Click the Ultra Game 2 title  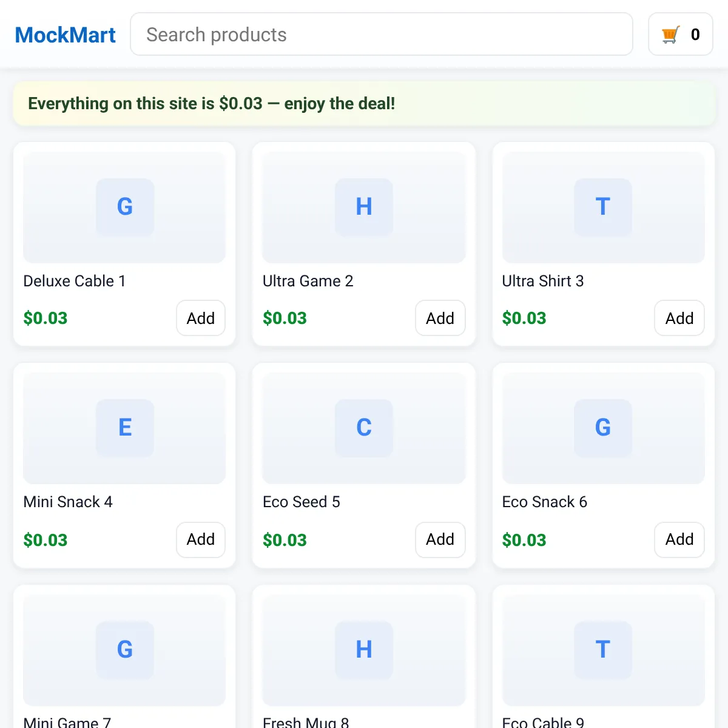click(308, 281)
